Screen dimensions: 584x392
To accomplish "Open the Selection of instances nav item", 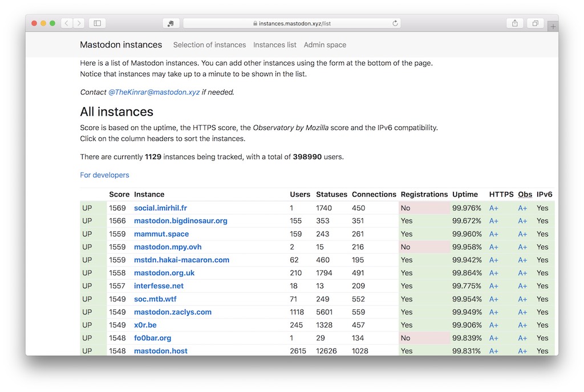I will (209, 45).
